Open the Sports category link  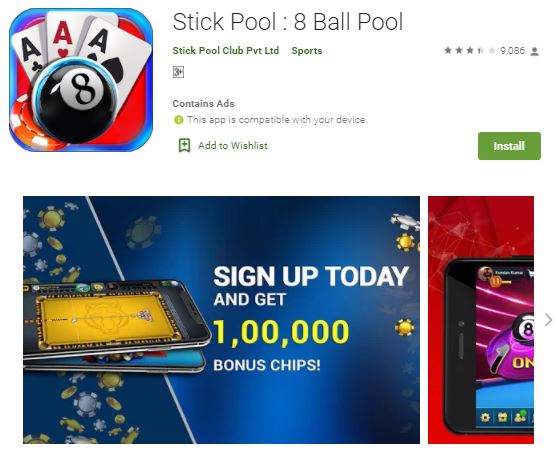point(307,51)
